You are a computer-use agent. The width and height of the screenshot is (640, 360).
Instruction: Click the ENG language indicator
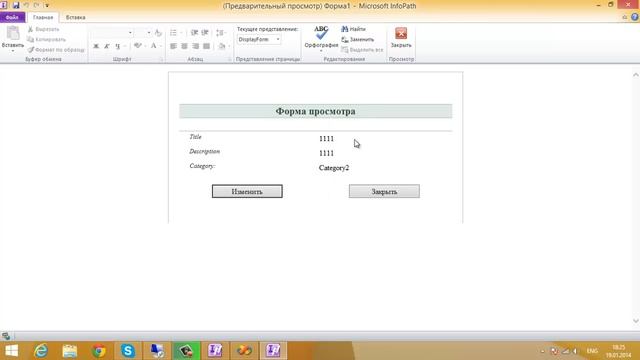592,351
